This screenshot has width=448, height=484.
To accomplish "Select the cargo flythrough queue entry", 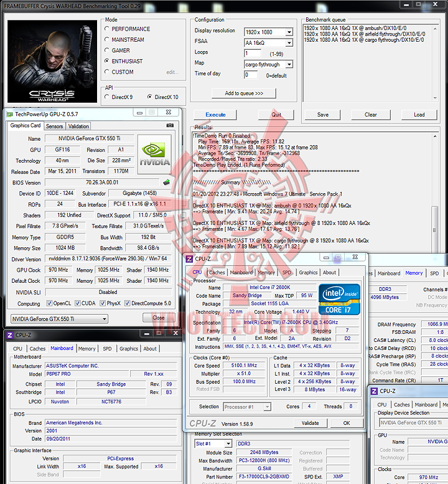I will click(x=364, y=40).
